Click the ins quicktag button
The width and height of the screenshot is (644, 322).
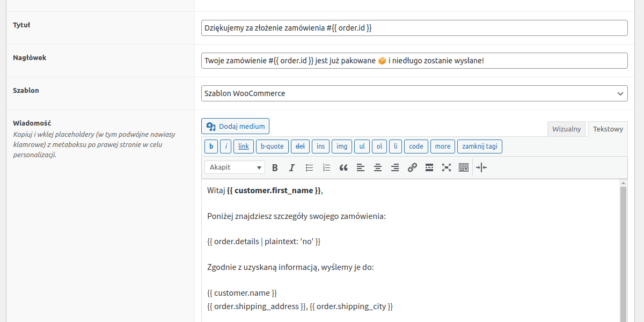coord(320,146)
